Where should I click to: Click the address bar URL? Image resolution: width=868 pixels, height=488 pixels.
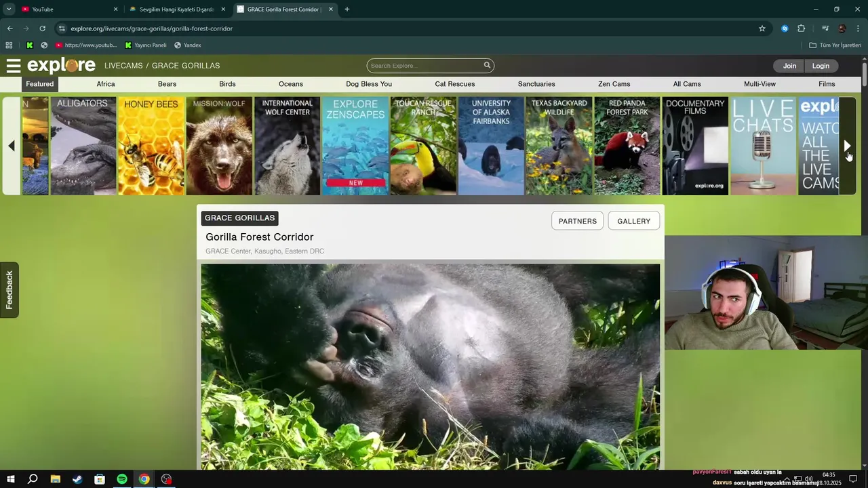(152, 28)
